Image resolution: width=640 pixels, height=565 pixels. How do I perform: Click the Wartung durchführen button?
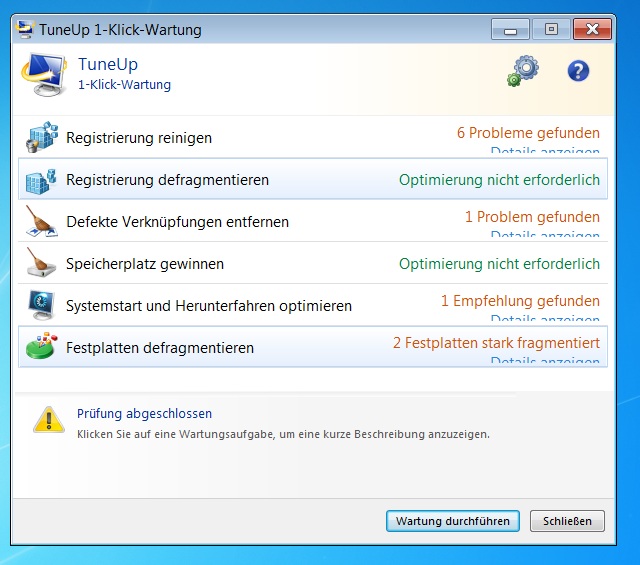pyautogui.click(x=453, y=521)
